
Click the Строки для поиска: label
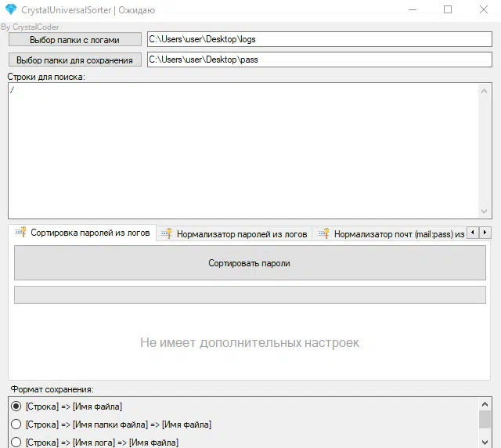pos(46,77)
